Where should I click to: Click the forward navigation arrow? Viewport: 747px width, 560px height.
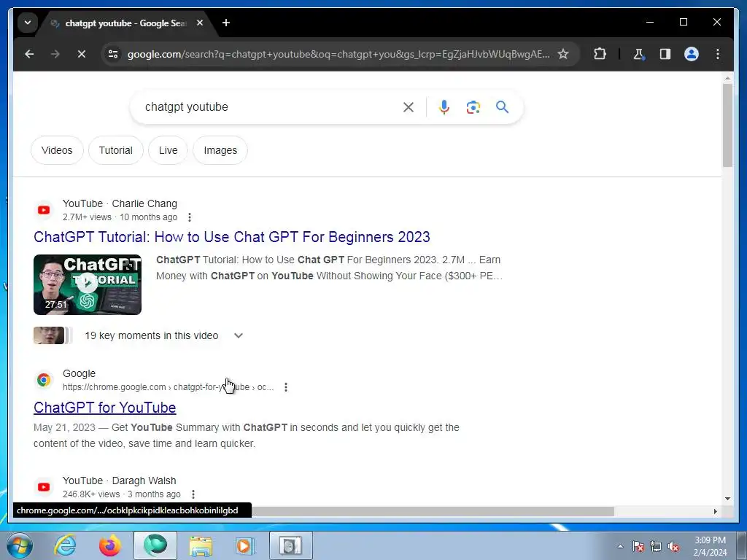coord(55,54)
